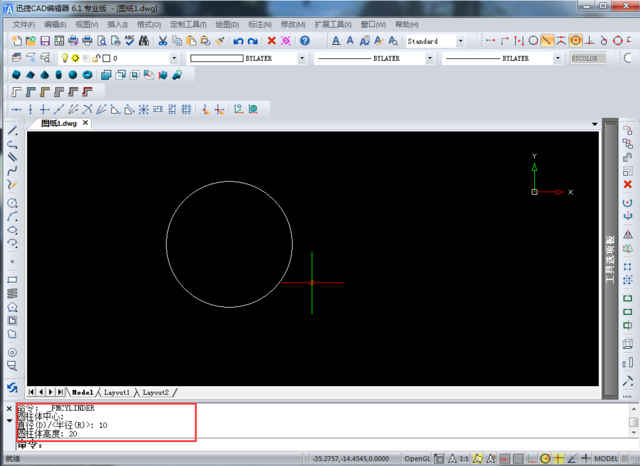Open the Standard text style dropdown
Image resolution: width=640 pixels, height=466 pixels.
point(459,41)
